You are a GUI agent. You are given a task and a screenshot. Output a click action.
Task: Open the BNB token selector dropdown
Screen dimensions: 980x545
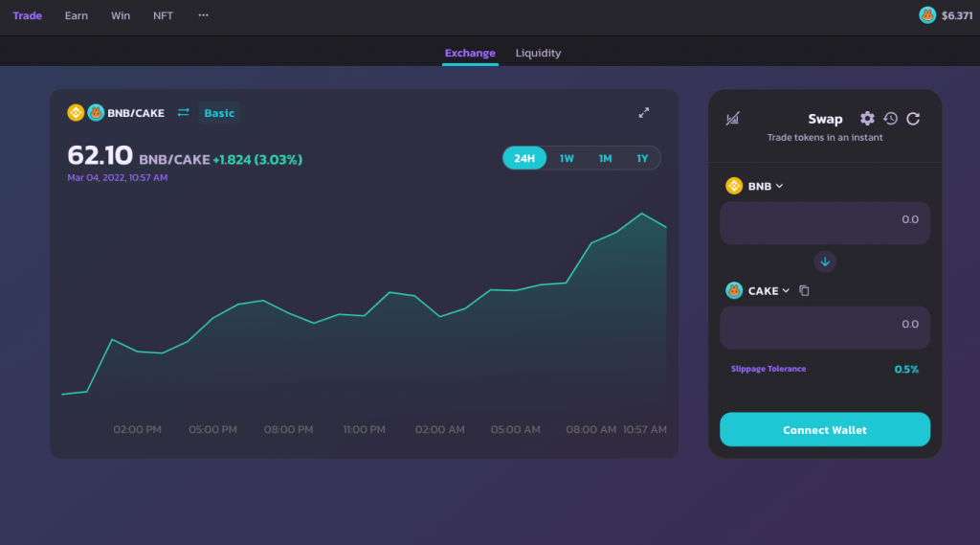[766, 187]
